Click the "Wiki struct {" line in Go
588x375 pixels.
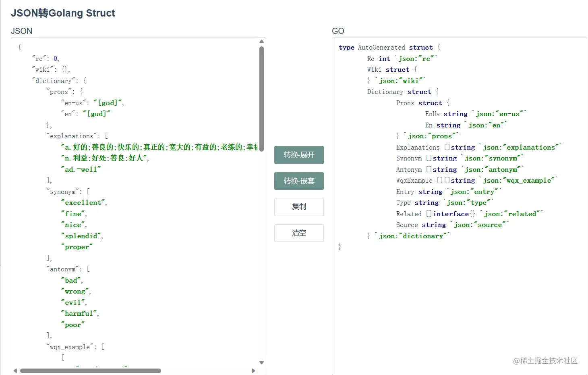click(392, 70)
